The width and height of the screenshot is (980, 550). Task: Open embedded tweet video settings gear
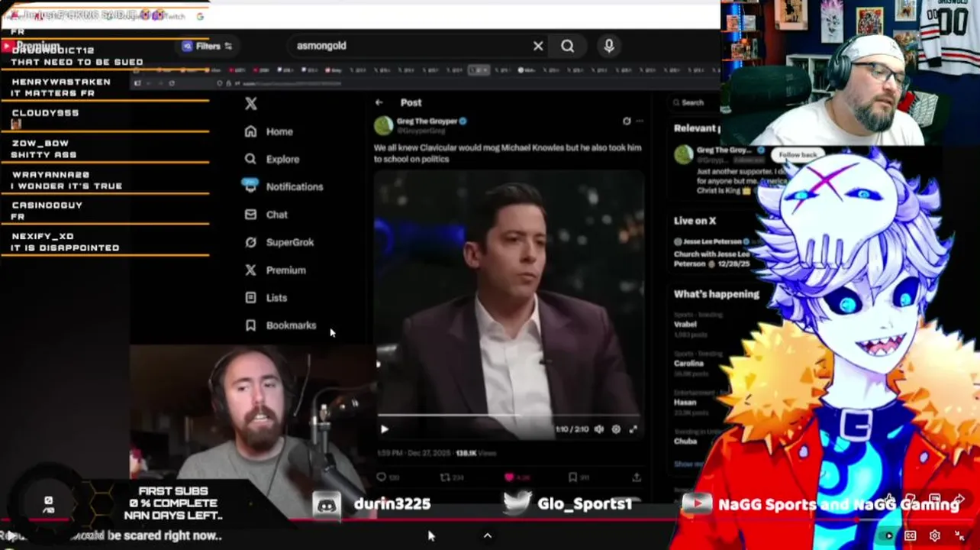pos(616,429)
